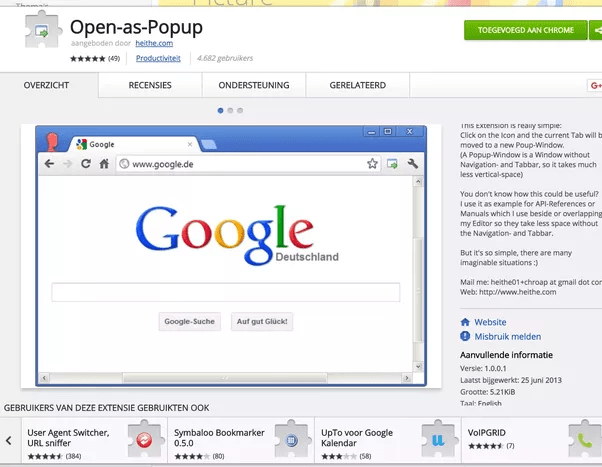Click the Laatst bijgewerkt: 25 juni 2013 text
Screen dimensions: 602x467
pyautogui.click(x=511, y=380)
